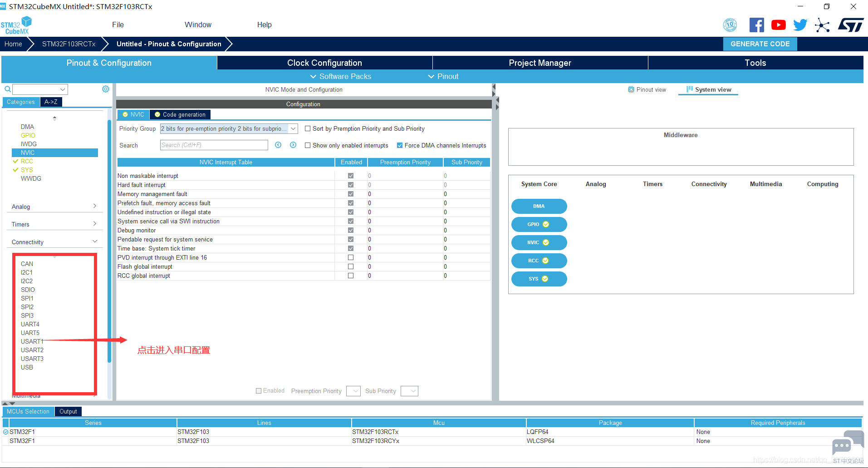Image resolution: width=868 pixels, height=468 pixels.
Task: Switch to the Tools tab
Action: point(755,63)
